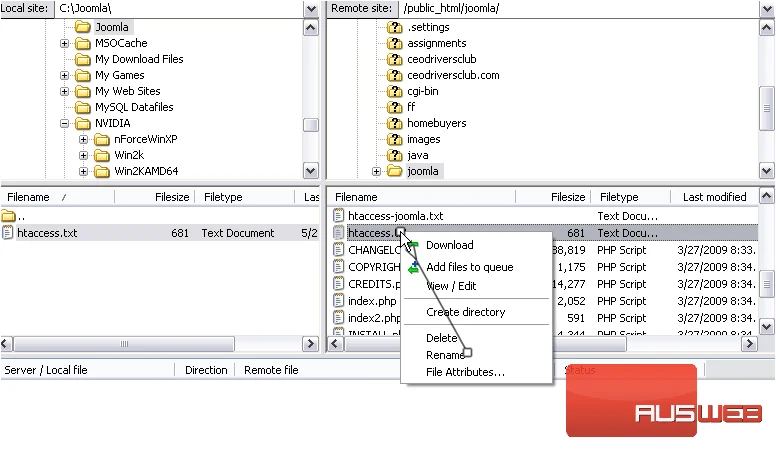
Task: Open the parent directory (..) folder icon
Action: 8,216
